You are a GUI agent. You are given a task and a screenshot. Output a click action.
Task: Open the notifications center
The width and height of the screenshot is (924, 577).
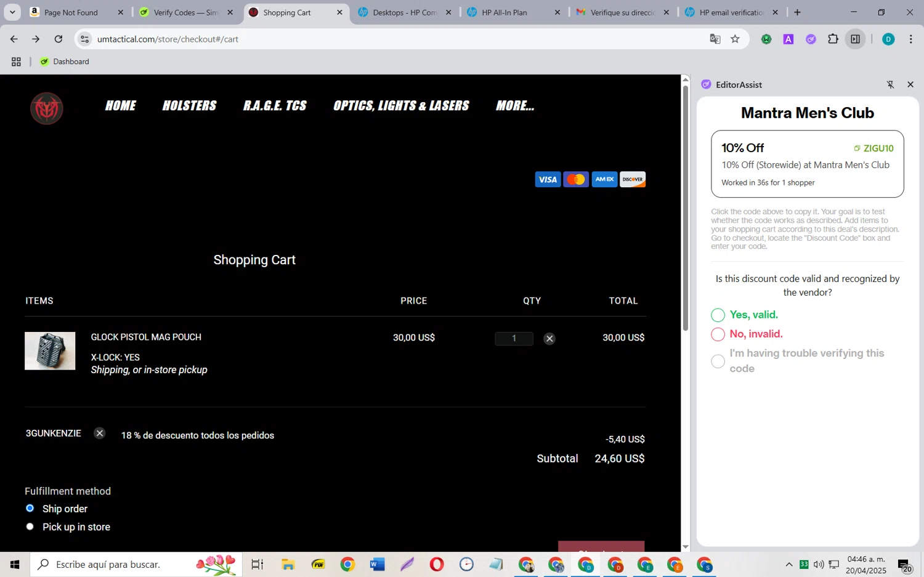(904, 565)
